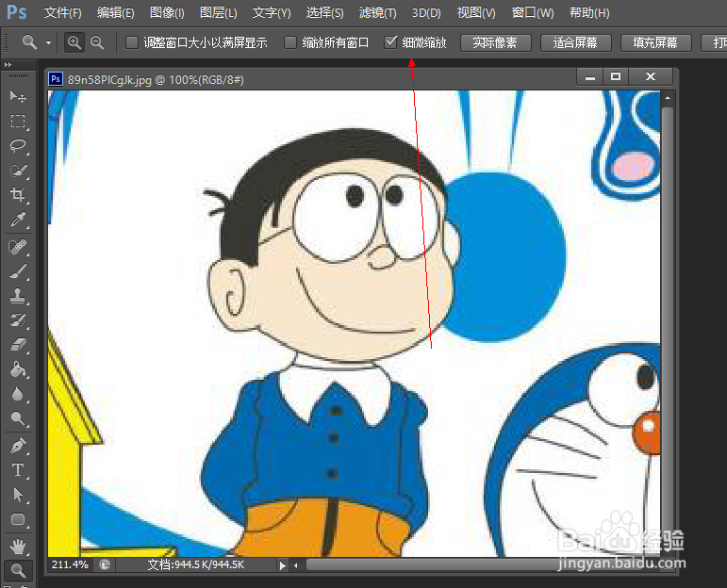Select the Zoom tool in the toolbox
This screenshot has width=727, height=588.
[18, 570]
